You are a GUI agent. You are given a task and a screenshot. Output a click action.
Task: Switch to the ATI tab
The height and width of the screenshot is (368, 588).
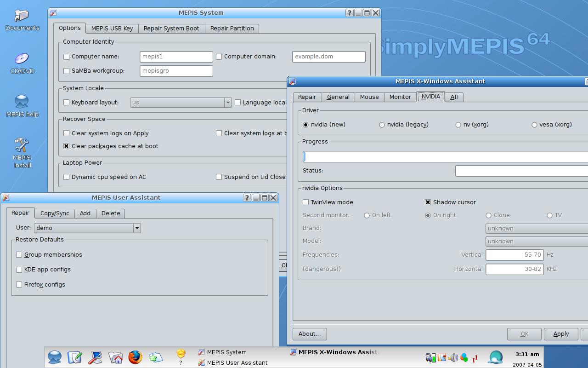click(x=454, y=97)
